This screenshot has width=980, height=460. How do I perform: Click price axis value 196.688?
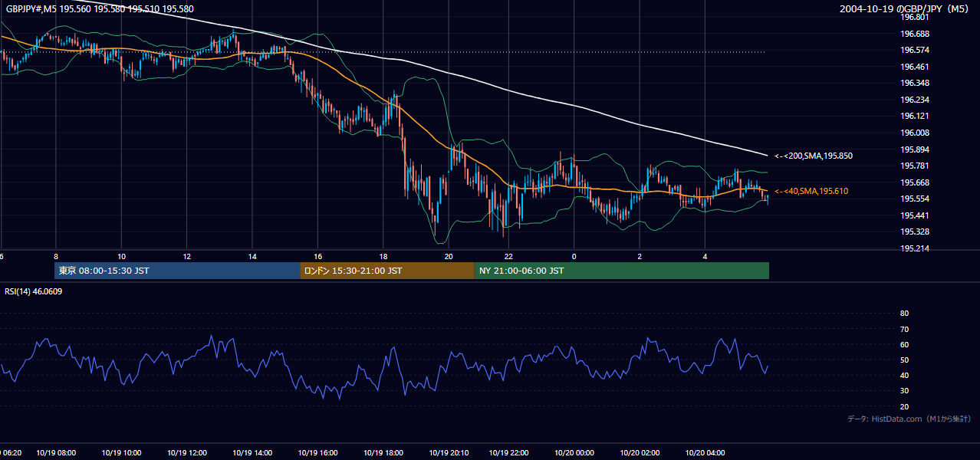click(x=914, y=34)
